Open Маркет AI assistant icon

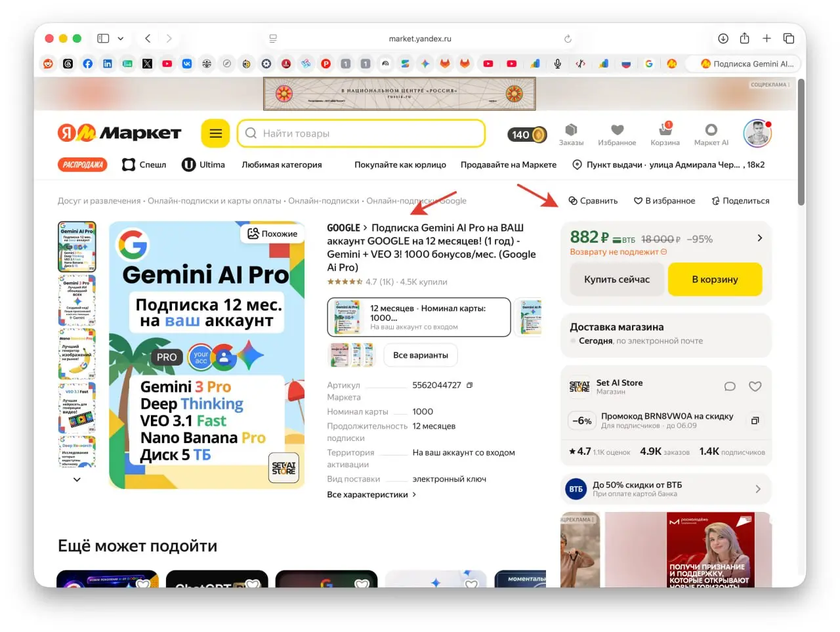(x=711, y=135)
